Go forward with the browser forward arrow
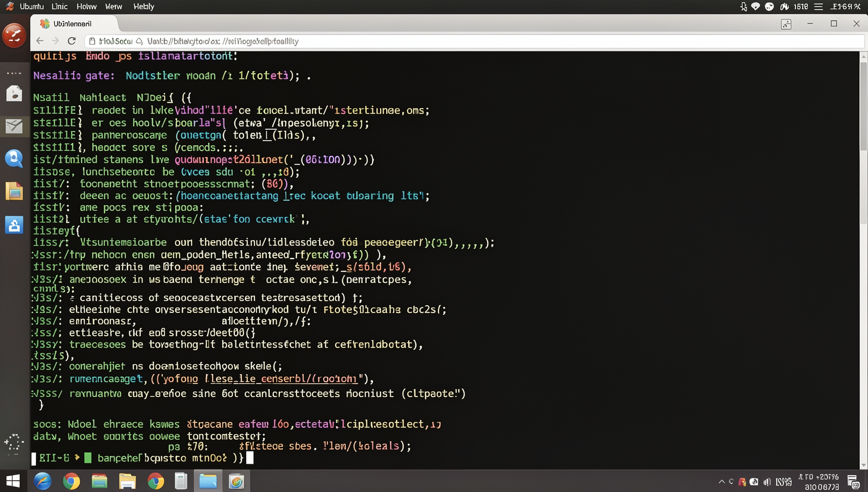The width and height of the screenshot is (868, 492). [x=55, y=41]
